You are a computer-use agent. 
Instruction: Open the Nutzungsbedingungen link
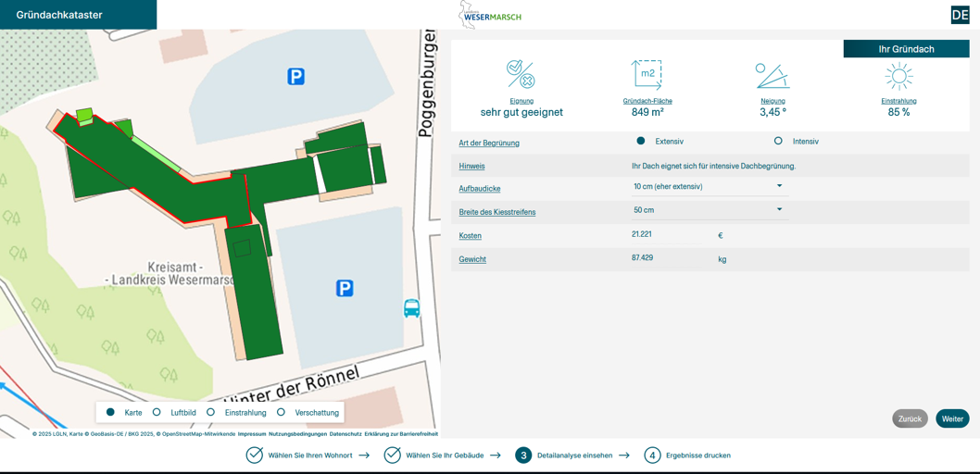tap(298, 433)
